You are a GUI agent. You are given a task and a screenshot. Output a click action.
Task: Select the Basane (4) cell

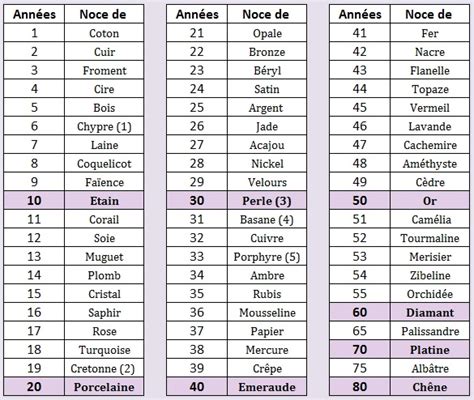pos(267,219)
